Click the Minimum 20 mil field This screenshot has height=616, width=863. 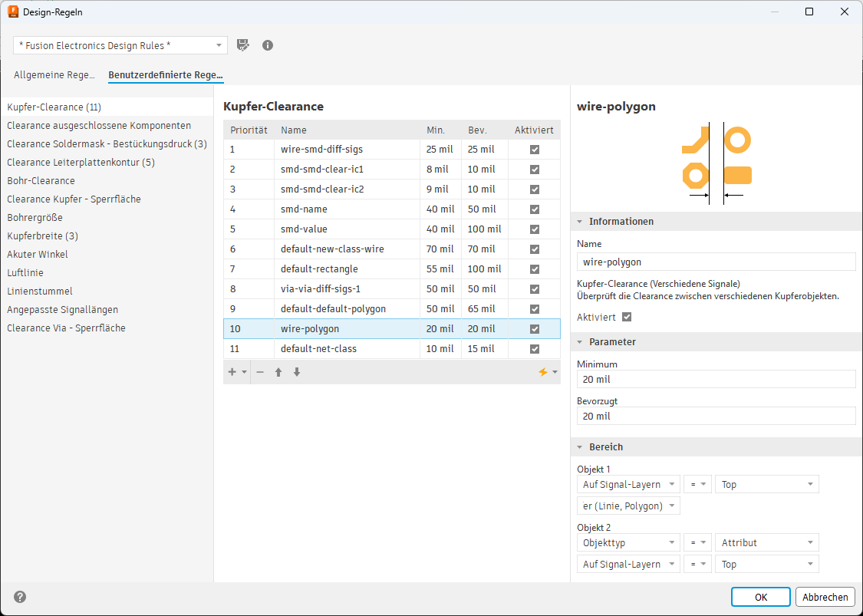[x=716, y=379]
